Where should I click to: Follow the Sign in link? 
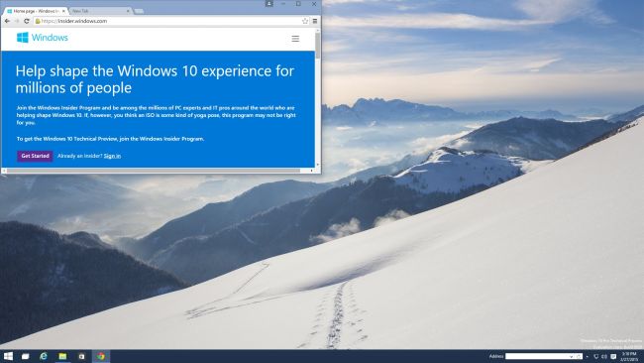[x=112, y=156]
